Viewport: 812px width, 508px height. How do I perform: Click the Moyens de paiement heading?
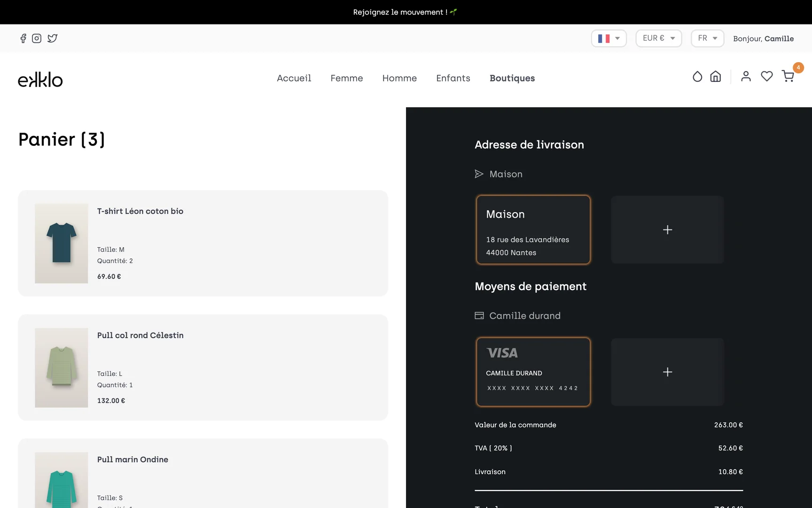click(x=531, y=286)
